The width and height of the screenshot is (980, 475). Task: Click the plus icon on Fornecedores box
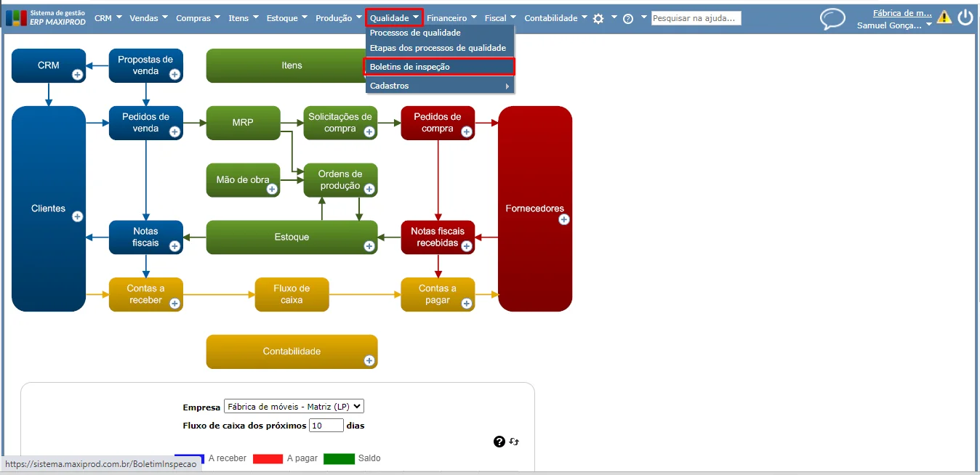(x=563, y=219)
